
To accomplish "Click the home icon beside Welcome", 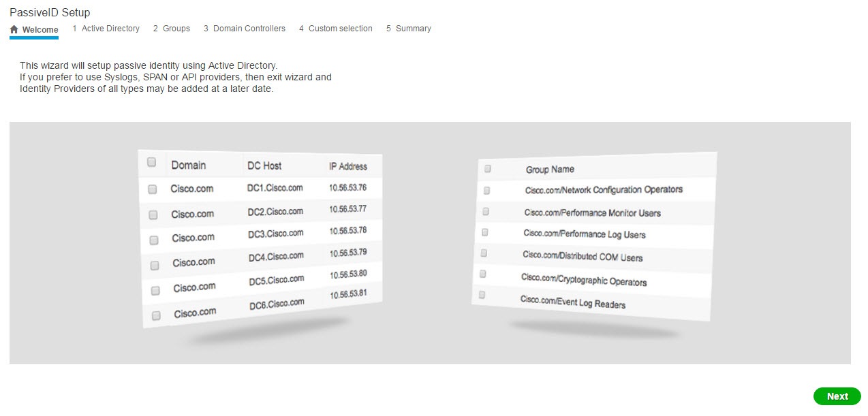I will click(14, 29).
